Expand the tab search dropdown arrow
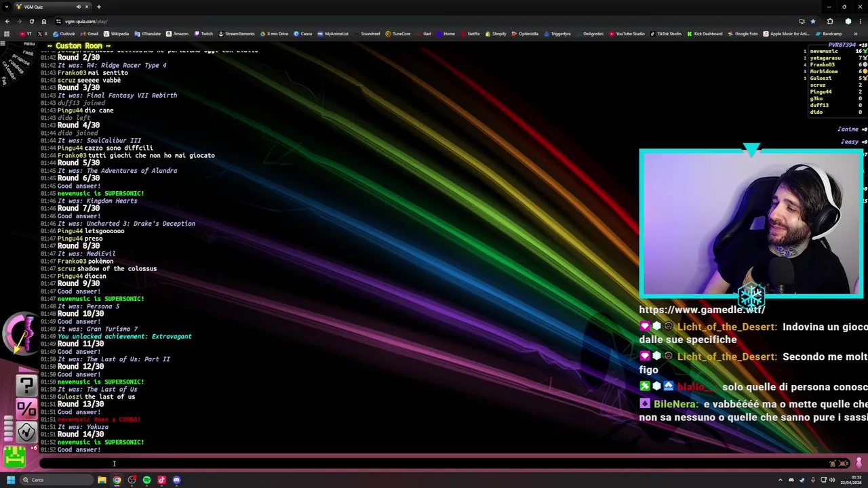This screenshot has width=868, height=488. coord(7,7)
